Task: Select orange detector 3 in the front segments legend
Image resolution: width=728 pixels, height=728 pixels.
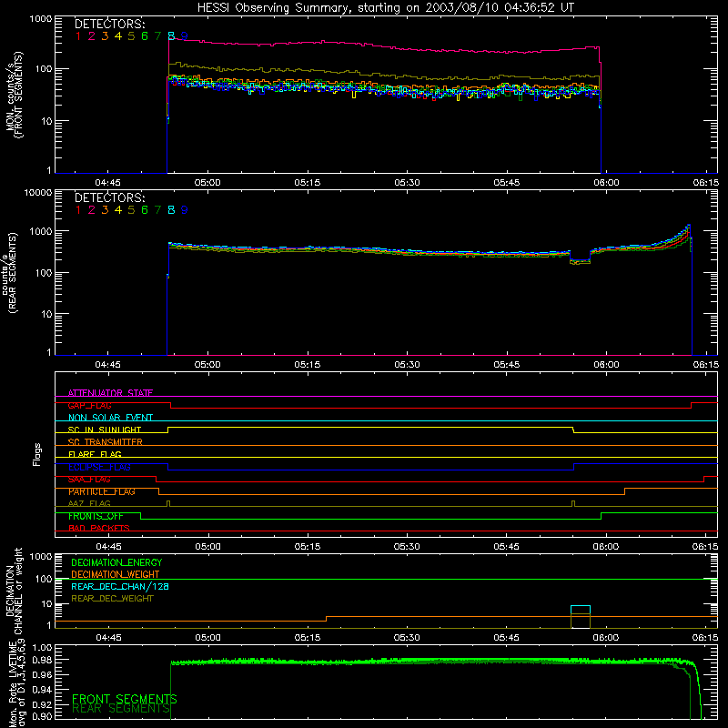Action: pyautogui.click(x=105, y=35)
